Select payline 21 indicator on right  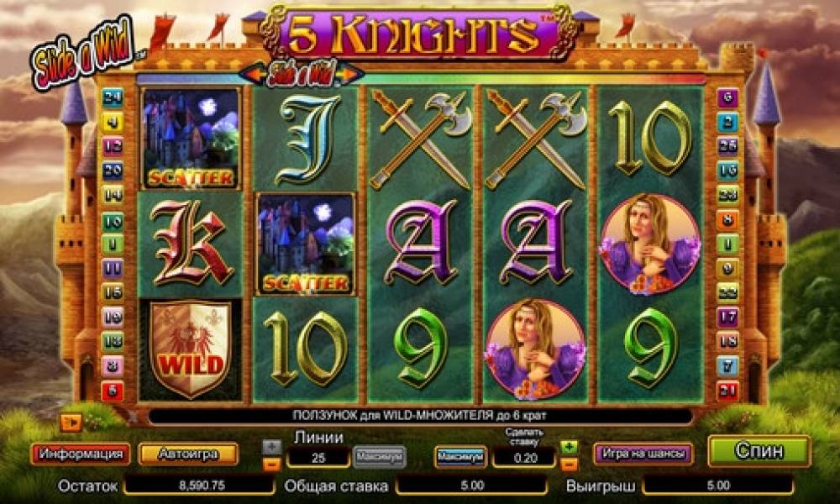click(727, 391)
